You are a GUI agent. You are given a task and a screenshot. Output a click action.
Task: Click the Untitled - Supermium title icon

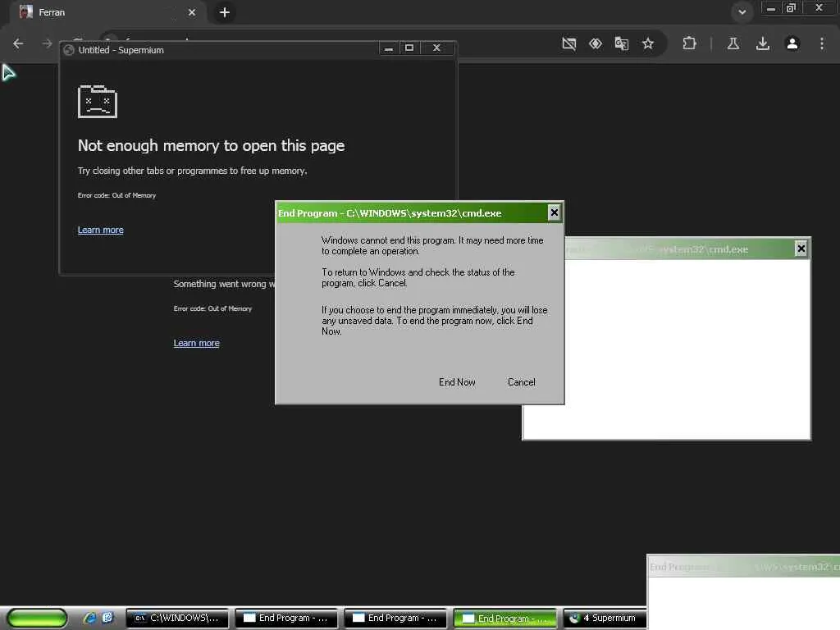click(69, 50)
